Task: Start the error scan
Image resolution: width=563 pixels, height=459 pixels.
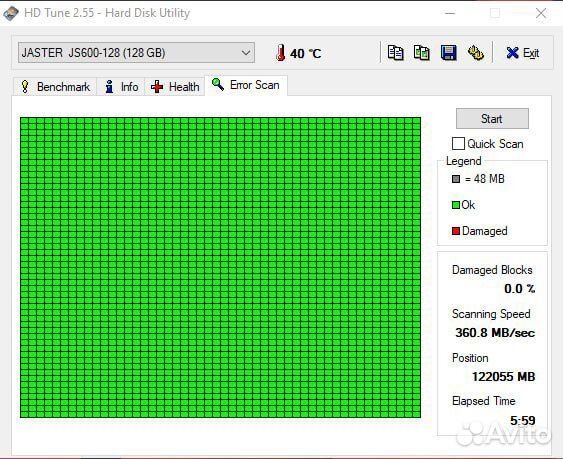Action: click(492, 119)
